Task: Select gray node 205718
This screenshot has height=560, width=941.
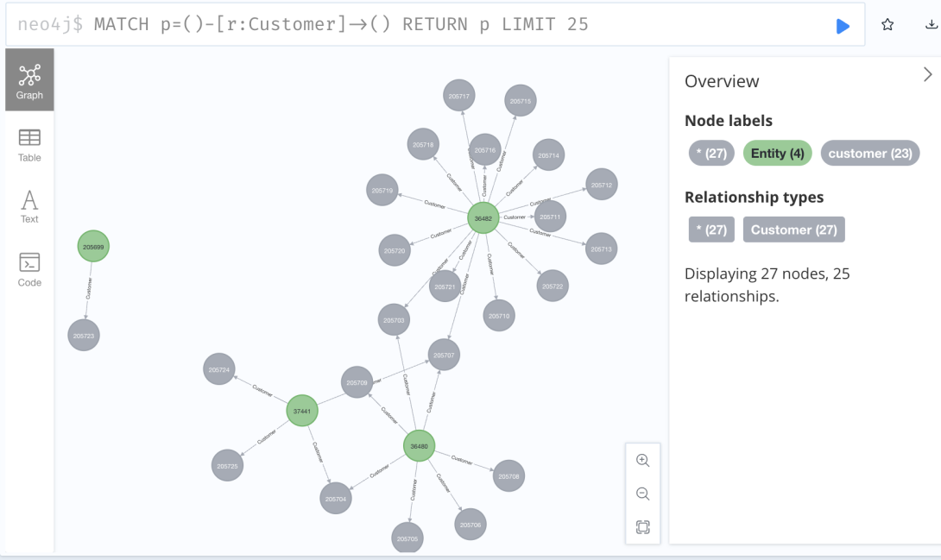Action: tap(423, 144)
